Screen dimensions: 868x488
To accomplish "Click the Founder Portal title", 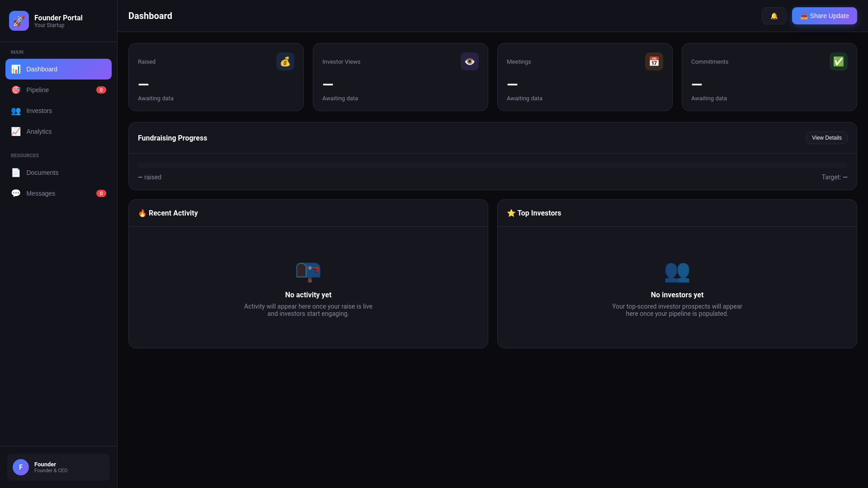I will coord(58,18).
